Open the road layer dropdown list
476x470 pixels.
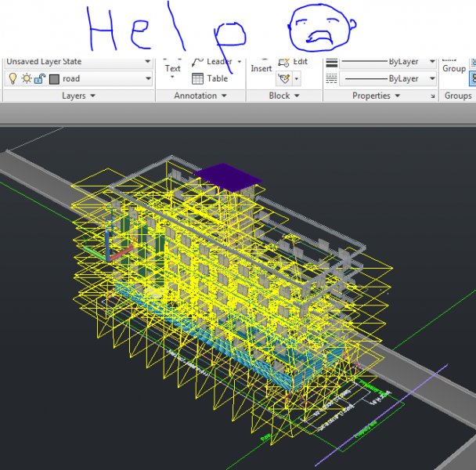(147, 78)
